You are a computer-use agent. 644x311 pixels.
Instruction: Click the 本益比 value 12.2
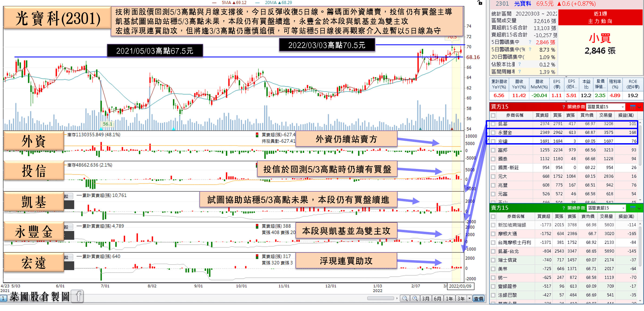point(586,96)
